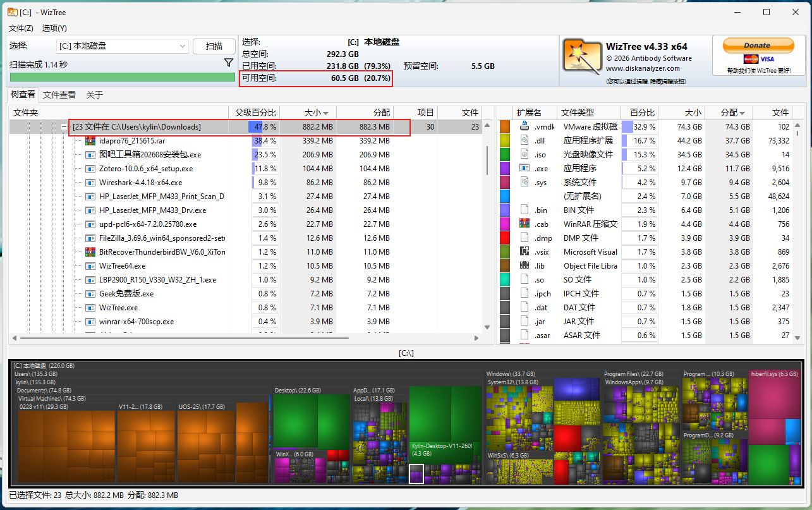Click the filter funnel icon
The image size is (812, 510).
coord(229,63)
